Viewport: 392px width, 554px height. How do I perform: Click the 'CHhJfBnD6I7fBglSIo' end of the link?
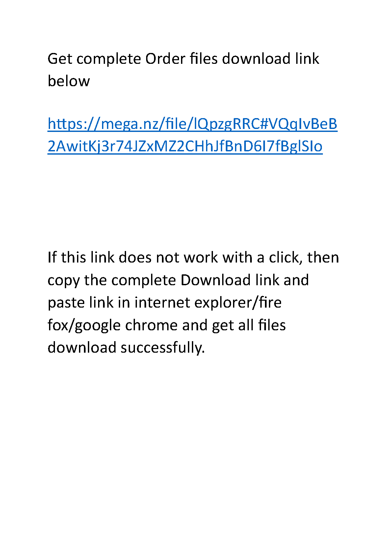pos(254,146)
